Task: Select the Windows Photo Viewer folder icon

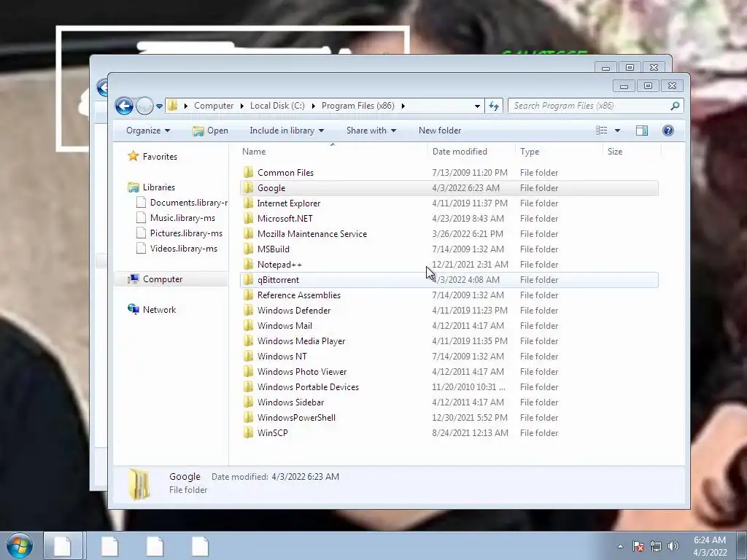Action: (248, 371)
